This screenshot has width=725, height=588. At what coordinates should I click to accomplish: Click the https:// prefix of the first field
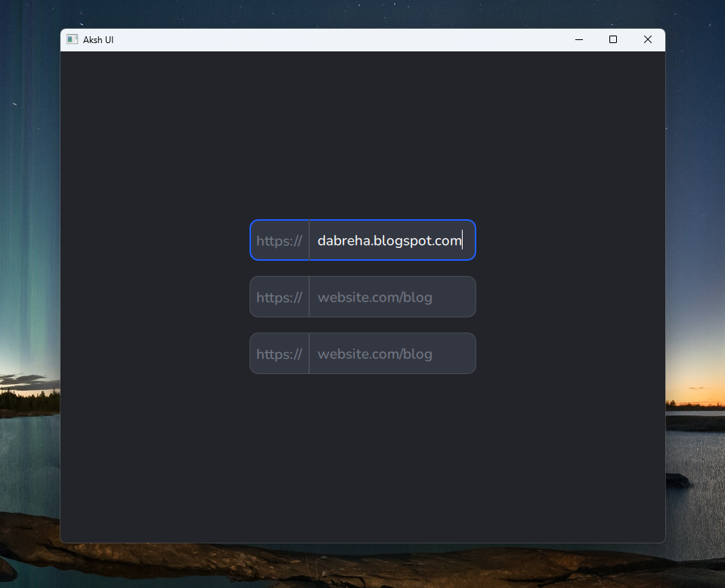(x=279, y=241)
